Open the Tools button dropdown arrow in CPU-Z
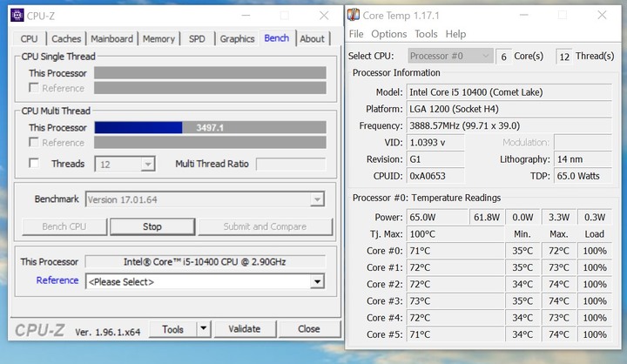This screenshot has height=364, width=627. pyautogui.click(x=204, y=329)
